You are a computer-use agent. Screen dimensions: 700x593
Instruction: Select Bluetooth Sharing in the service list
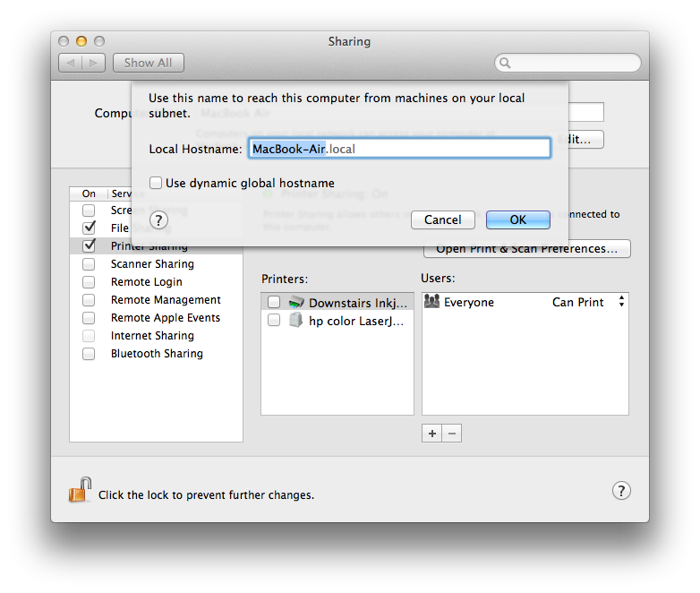tap(157, 354)
